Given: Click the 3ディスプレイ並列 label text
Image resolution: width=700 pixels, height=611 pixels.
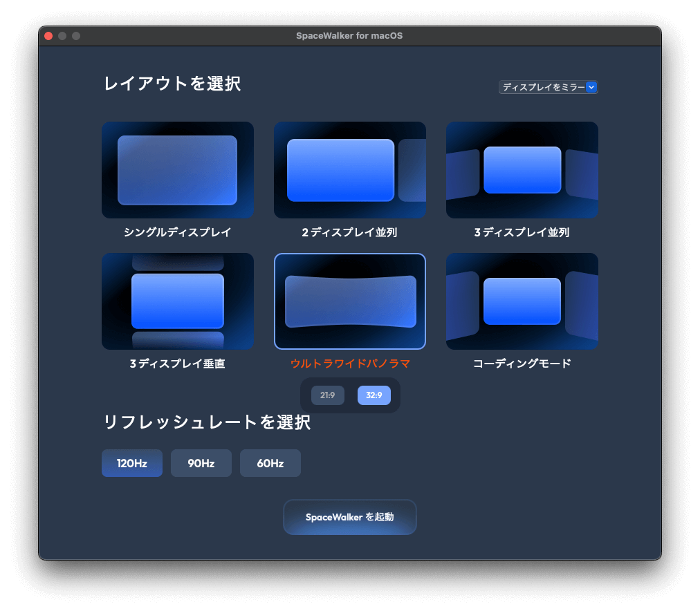Looking at the screenshot, I should (x=522, y=232).
